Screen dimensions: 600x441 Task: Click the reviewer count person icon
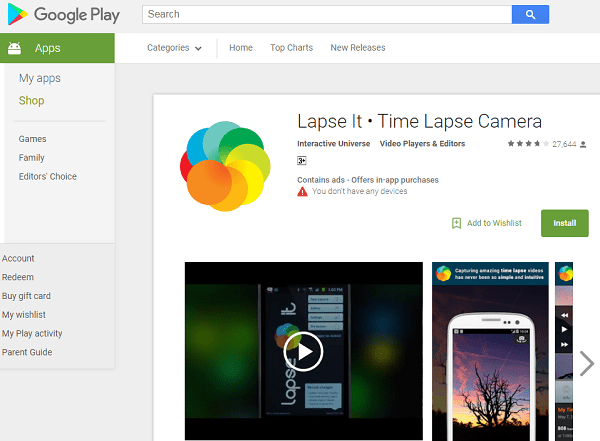583,144
